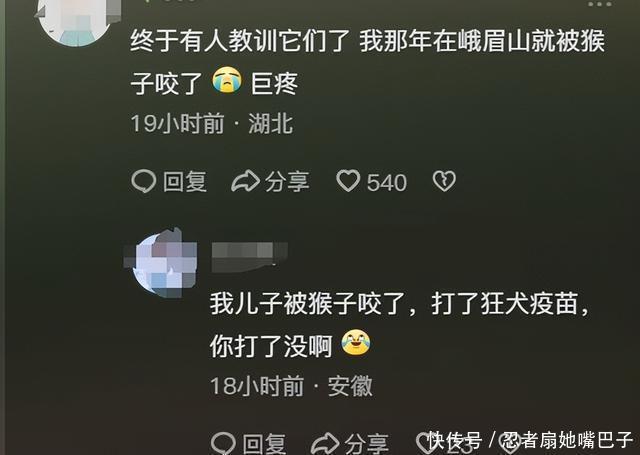Tap the 分享 label under the first comment

click(x=287, y=182)
